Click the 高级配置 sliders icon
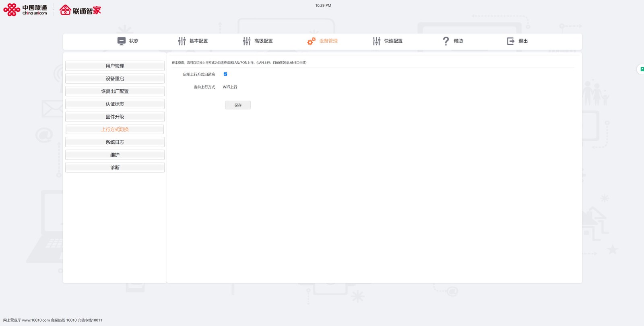The image size is (644, 326). pyautogui.click(x=247, y=41)
